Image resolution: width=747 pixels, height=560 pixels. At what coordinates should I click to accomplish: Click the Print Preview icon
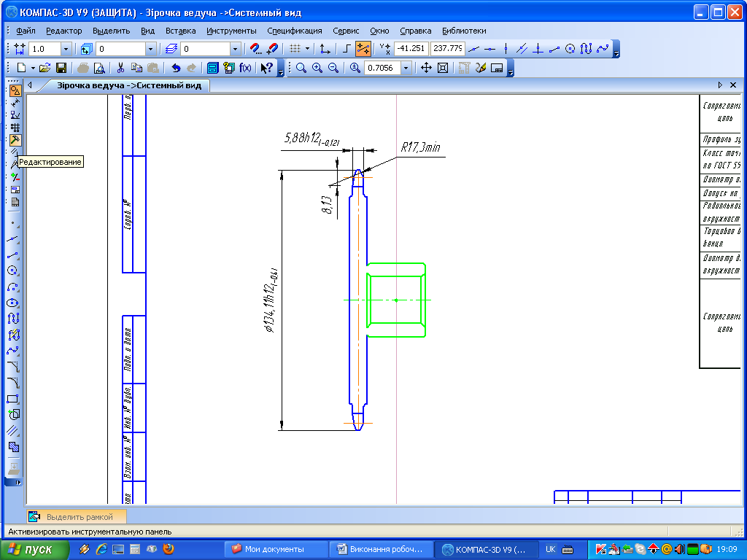point(99,68)
